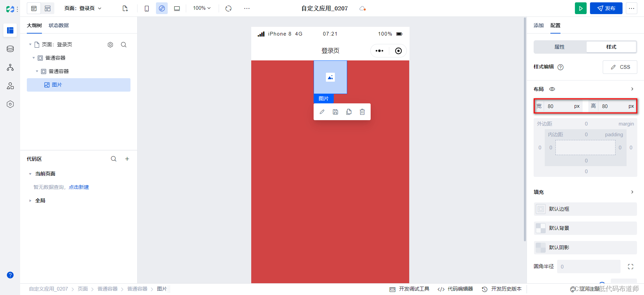Click the cloud save status icon
This screenshot has width=644, height=295.
[362, 8]
